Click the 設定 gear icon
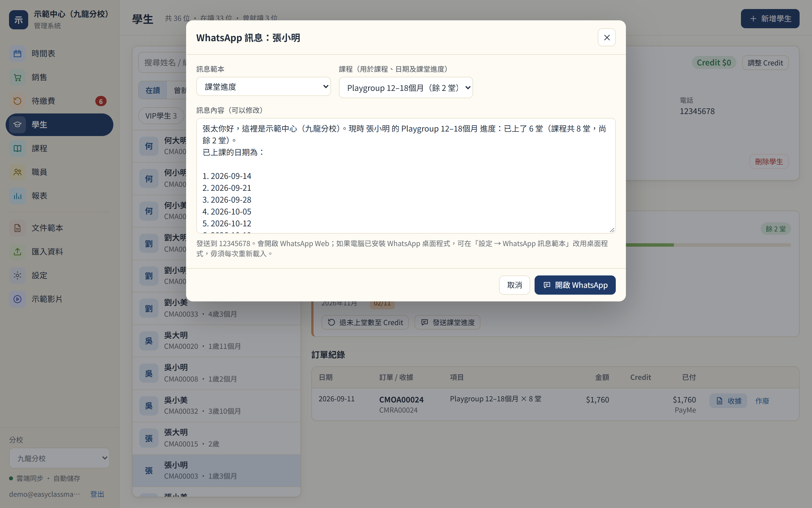Screen dimensions: 812x508 point(17,275)
